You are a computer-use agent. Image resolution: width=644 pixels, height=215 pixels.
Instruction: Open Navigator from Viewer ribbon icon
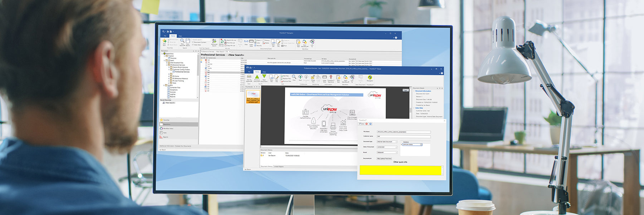[370, 77]
